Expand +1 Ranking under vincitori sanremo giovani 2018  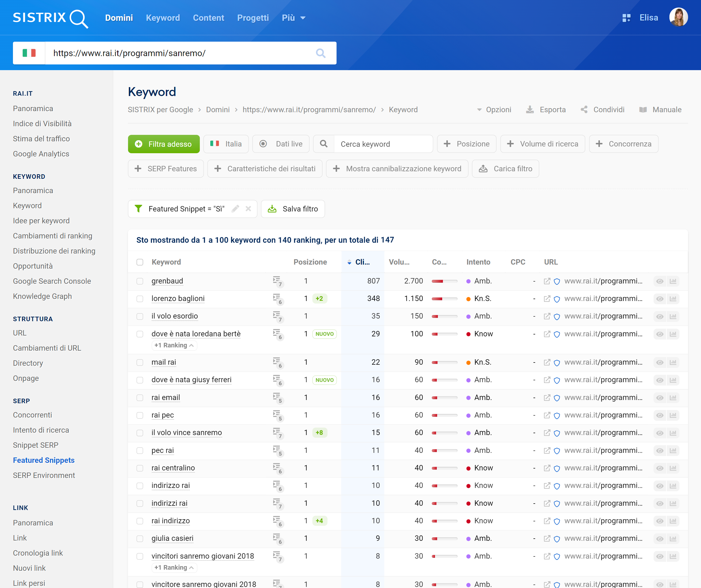[x=174, y=567]
